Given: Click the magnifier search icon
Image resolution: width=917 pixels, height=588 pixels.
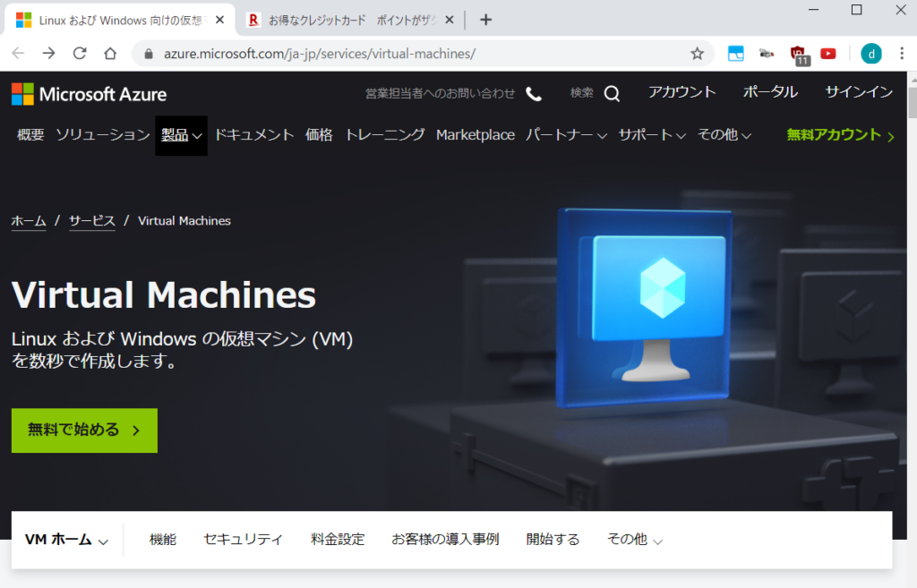Looking at the screenshot, I should pos(612,93).
